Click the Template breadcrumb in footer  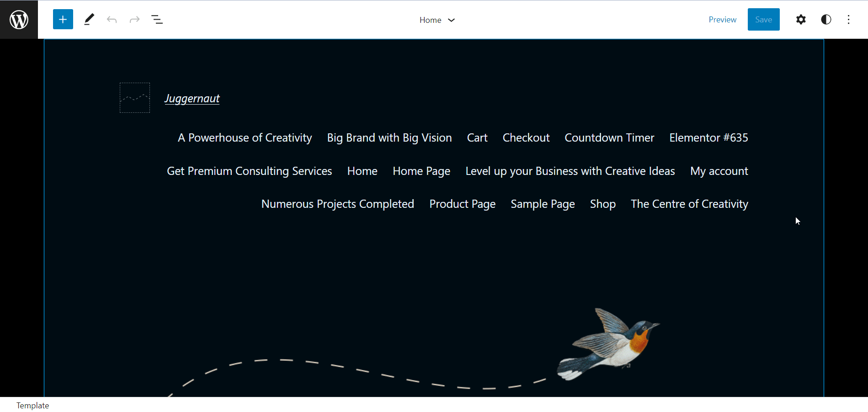click(x=32, y=406)
